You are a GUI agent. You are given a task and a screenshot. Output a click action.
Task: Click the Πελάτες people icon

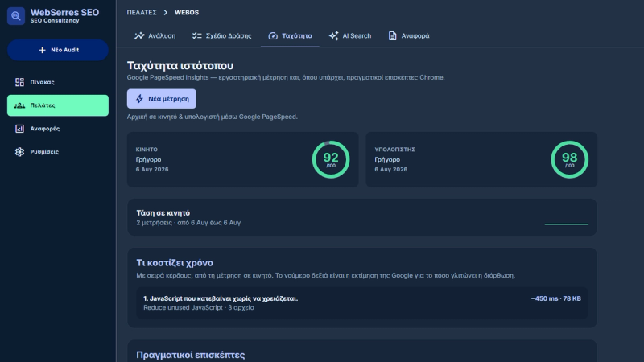[x=19, y=105]
